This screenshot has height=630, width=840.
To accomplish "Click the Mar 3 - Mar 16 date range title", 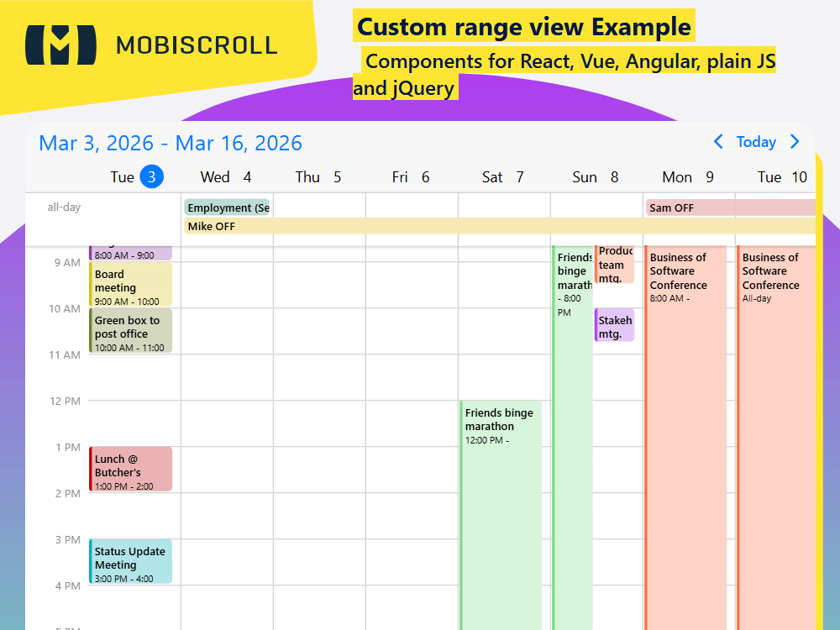I will pyautogui.click(x=170, y=143).
